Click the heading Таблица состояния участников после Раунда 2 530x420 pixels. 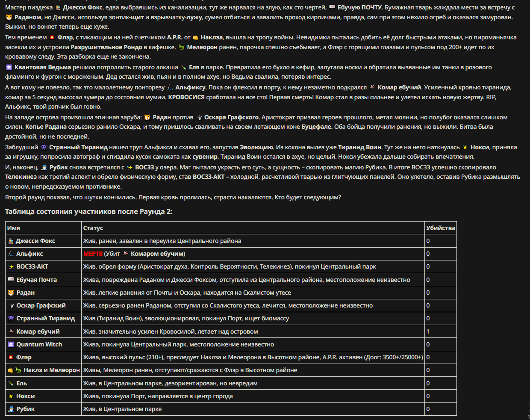pos(89,212)
